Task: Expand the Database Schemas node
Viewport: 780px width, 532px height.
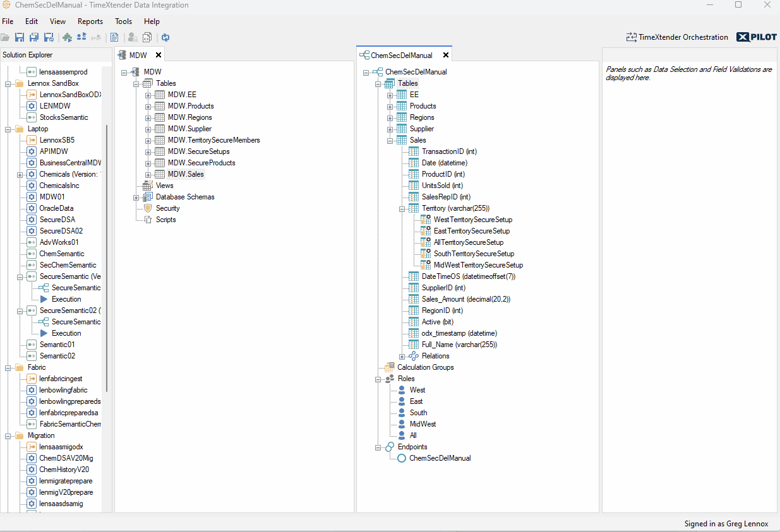Action: 136,197
